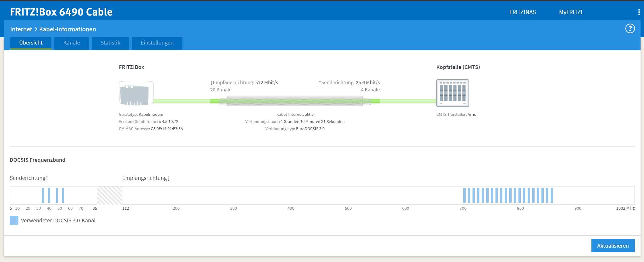
Task: Click the hatched gap in the frequency band
Action: 109,195
